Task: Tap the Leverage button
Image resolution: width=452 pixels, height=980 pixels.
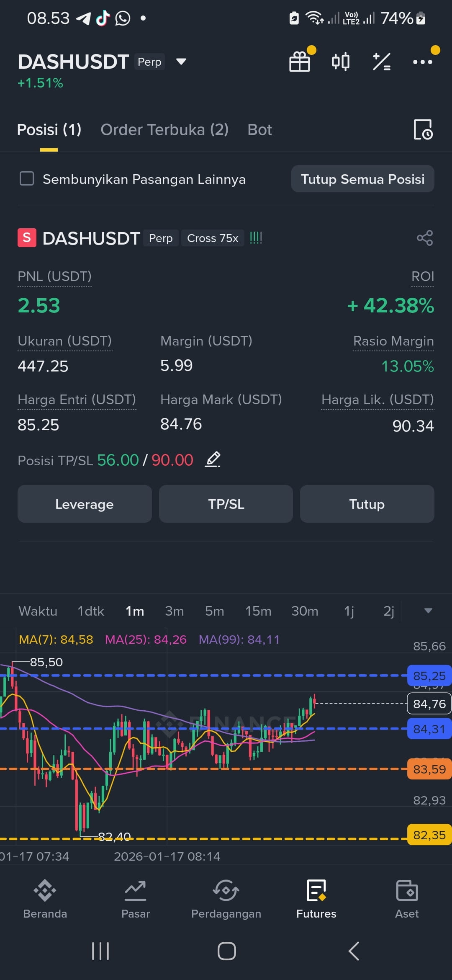Action: click(85, 504)
